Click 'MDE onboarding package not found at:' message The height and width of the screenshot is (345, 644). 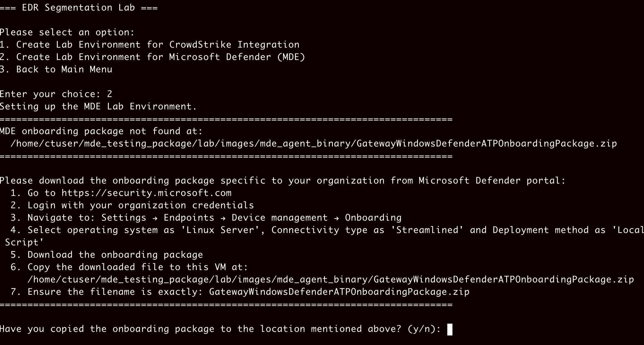pyautogui.click(x=101, y=131)
